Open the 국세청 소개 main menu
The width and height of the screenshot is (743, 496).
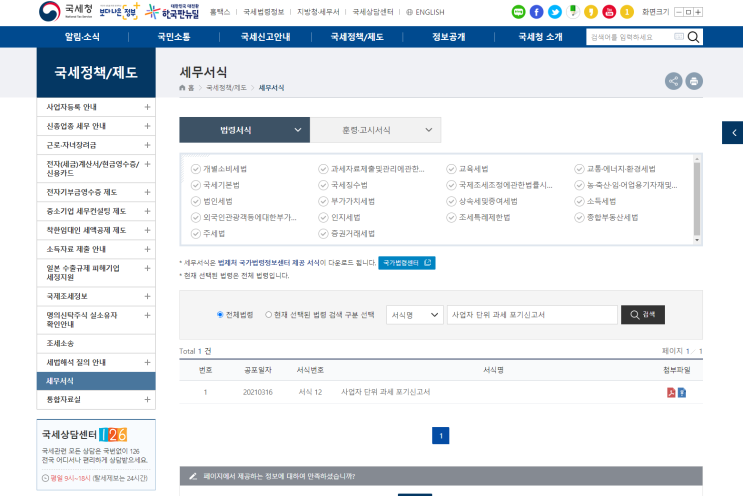pos(540,37)
